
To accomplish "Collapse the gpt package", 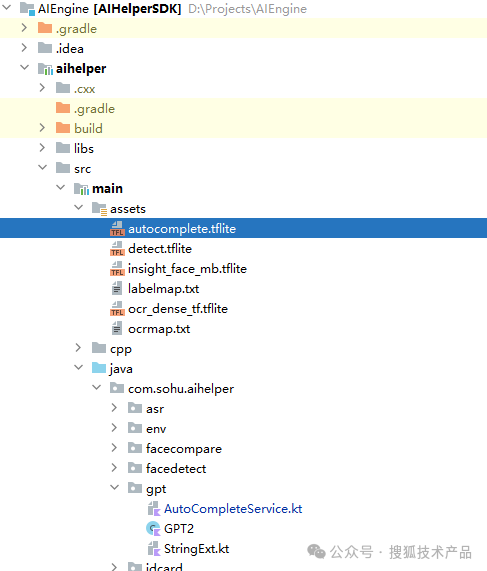I will point(114,487).
